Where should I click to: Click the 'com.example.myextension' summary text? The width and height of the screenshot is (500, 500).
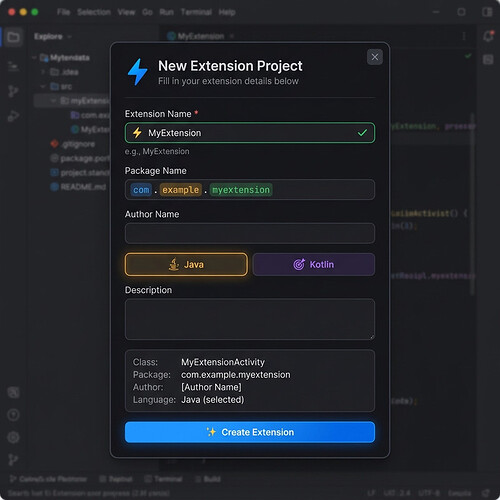pyautogui.click(x=236, y=375)
